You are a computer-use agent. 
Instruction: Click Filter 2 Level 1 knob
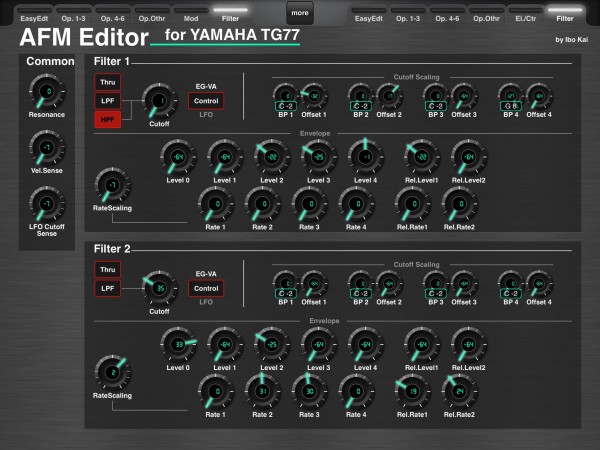(225, 344)
